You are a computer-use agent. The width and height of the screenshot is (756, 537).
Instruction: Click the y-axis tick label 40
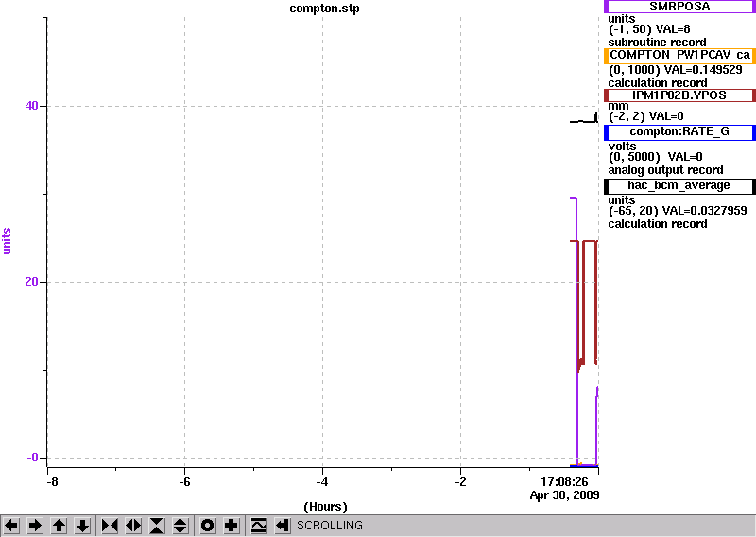pos(31,106)
